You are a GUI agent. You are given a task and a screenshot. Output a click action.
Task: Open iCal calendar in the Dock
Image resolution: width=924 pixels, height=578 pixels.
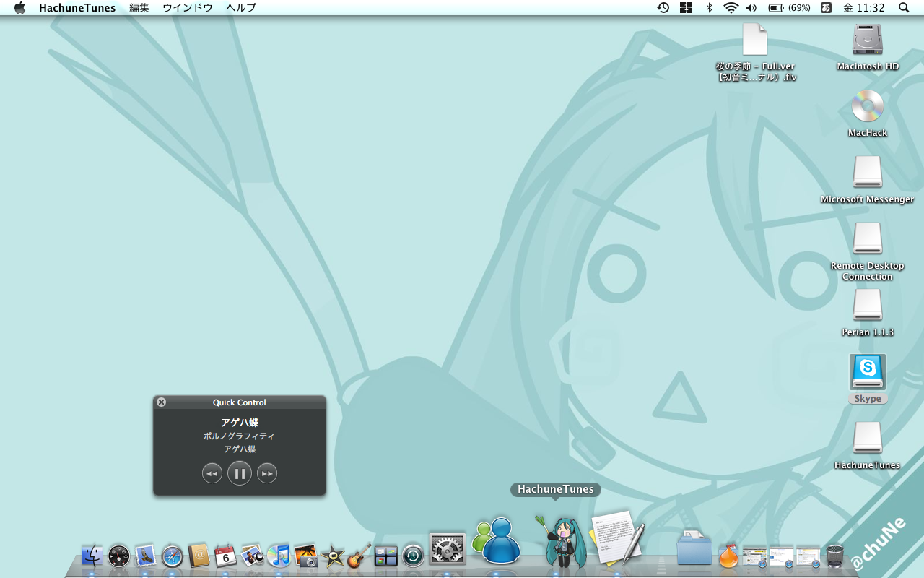225,556
